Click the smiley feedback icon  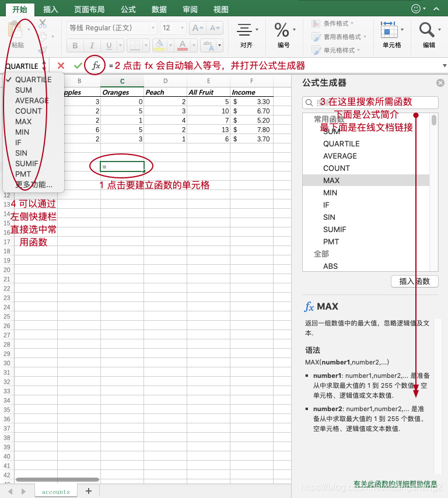coord(416,9)
